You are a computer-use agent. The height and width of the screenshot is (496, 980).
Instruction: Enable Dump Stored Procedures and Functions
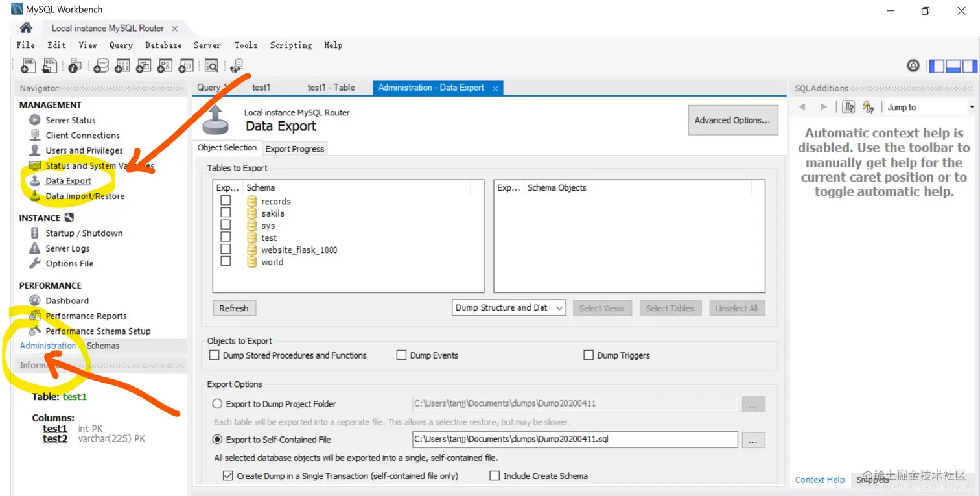coord(215,355)
